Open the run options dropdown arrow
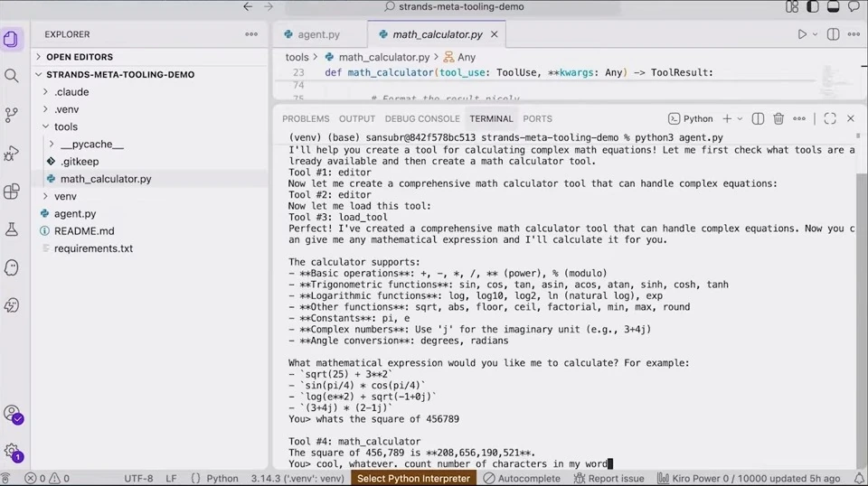The width and height of the screenshot is (868, 486). click(815, 34)
